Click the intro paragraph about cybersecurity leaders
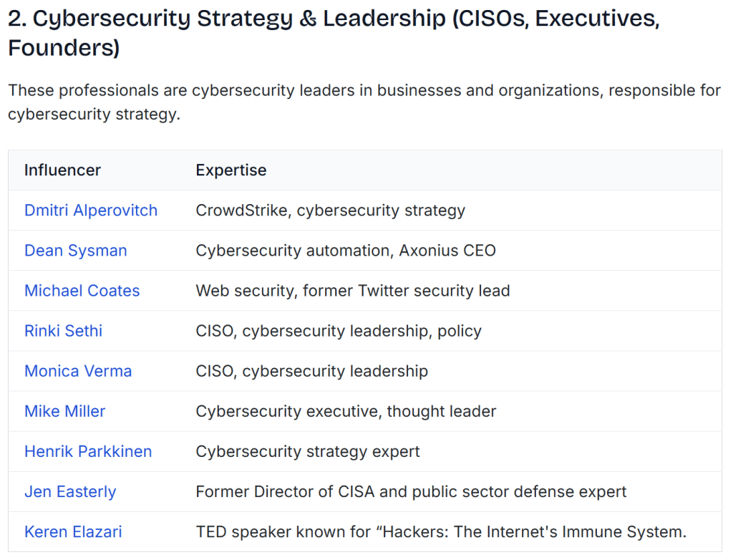Viewport: 733px width, 560px height. coord(364,102)
